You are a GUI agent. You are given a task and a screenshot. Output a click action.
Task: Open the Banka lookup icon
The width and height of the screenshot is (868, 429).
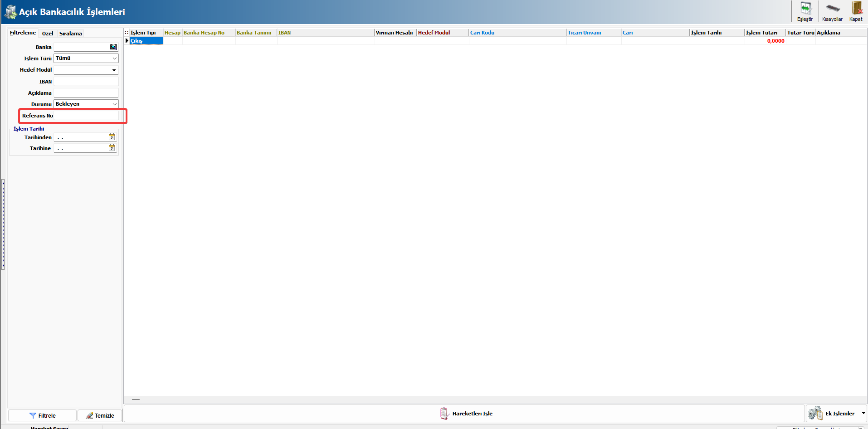pos(113,47)
